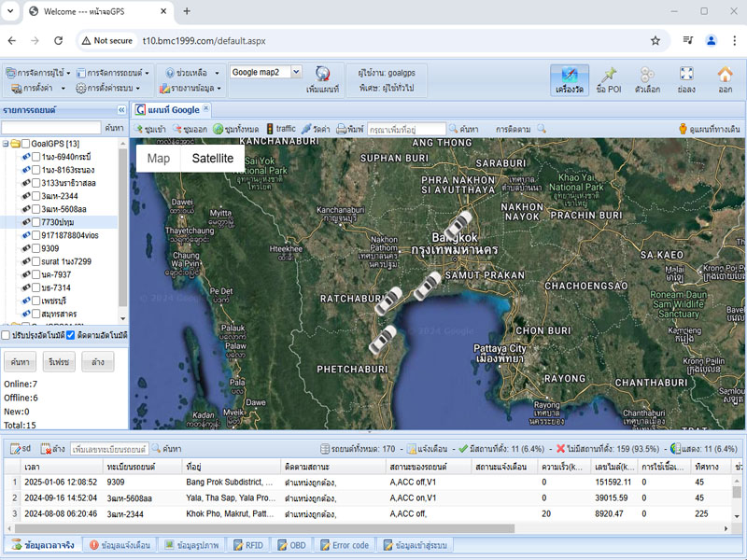The image size is (747, 560).
Task: Check the 3ฒห-2344 vehicle checkbox
Action: tap(35, 196)
